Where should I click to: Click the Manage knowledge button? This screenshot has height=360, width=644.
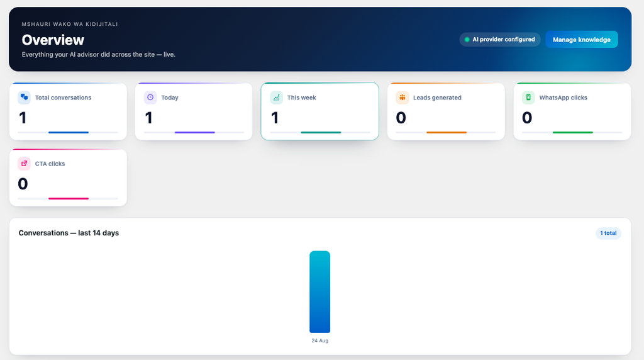[582, 40]
